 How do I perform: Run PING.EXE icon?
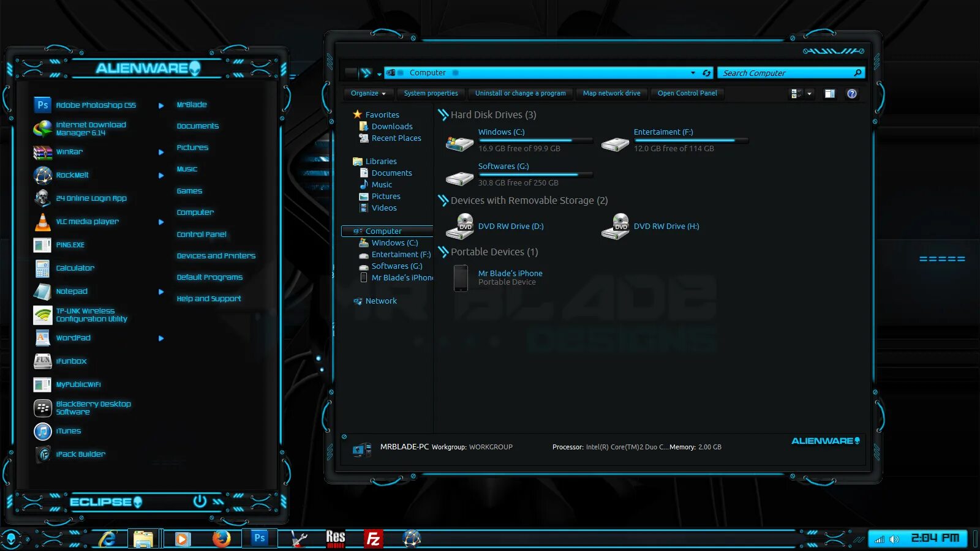tap(42, 245)
